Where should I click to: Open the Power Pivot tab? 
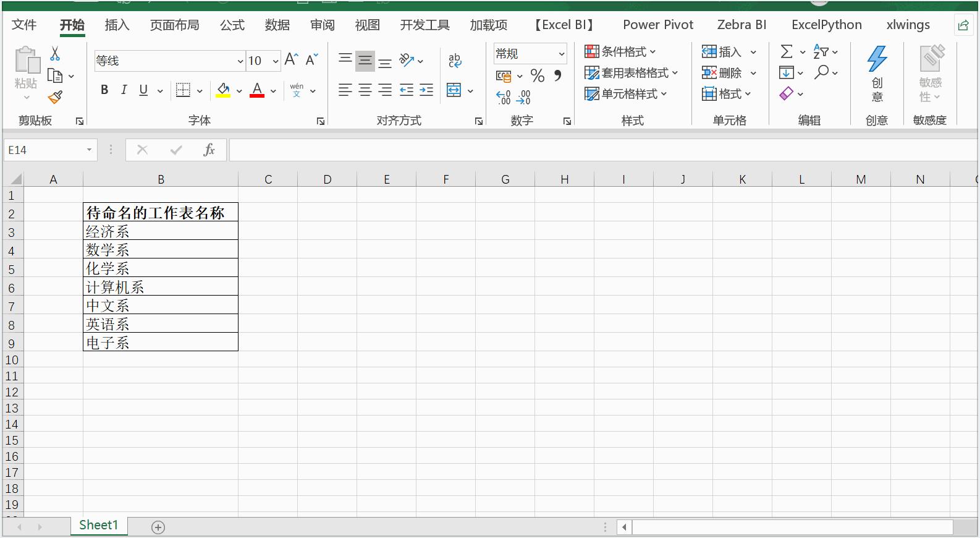click(657, 25)
